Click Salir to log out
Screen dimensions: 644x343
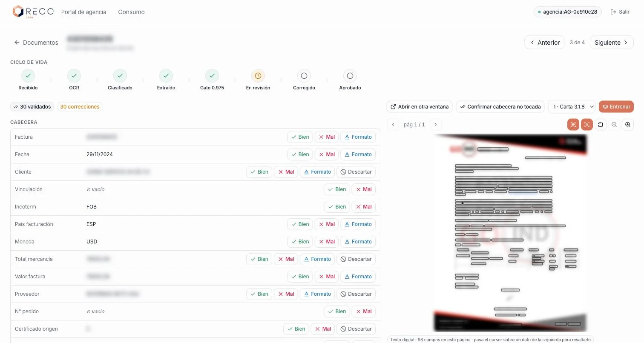(620, 12)
